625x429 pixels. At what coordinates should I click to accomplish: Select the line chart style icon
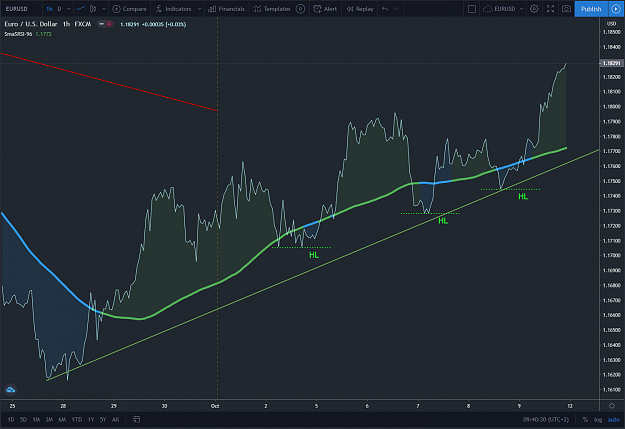(x=81, y=8)
